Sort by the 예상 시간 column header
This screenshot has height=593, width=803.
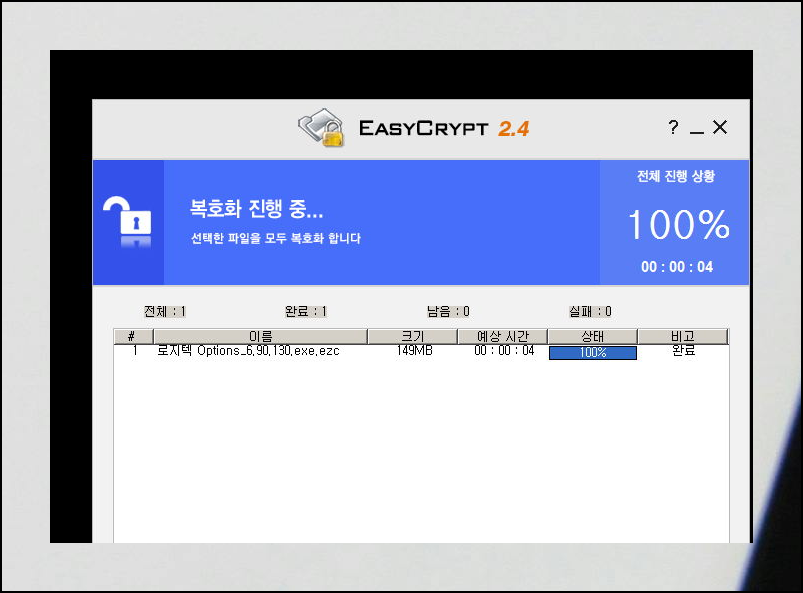pyautogui.click(x=502, y=336)
